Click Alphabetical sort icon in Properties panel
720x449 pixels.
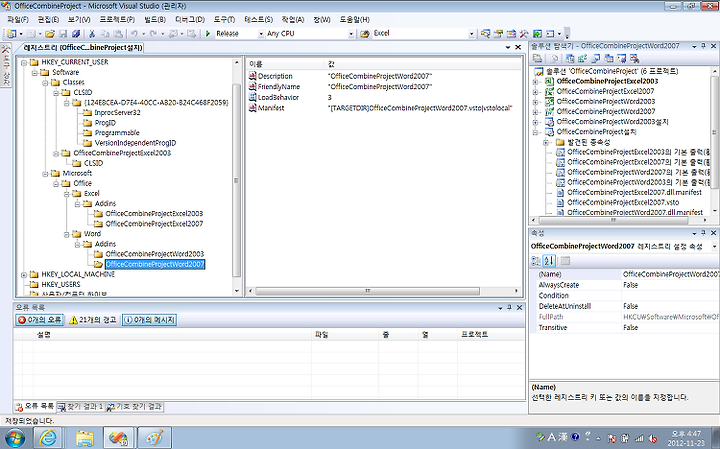(549, 261)
